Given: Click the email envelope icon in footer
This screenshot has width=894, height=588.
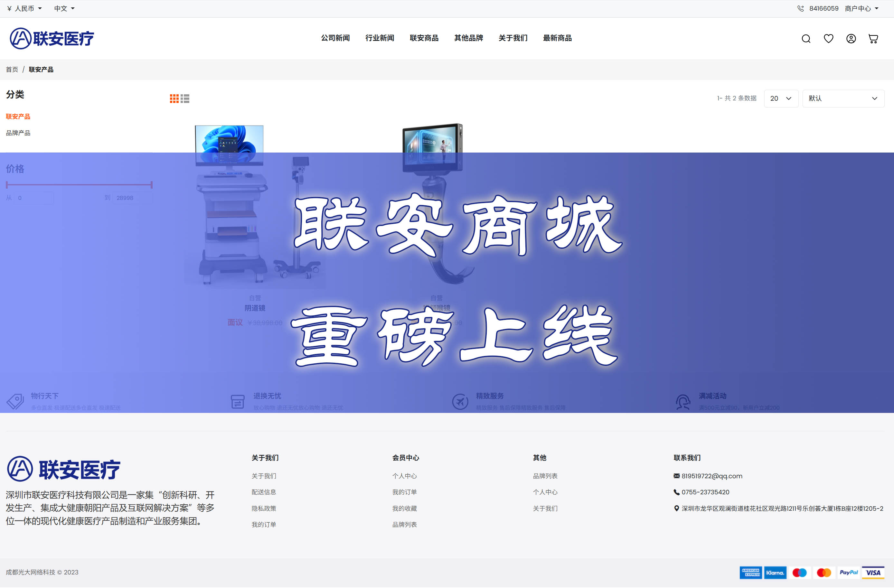Looking at the screenshot, I should (x=676, y=476).
